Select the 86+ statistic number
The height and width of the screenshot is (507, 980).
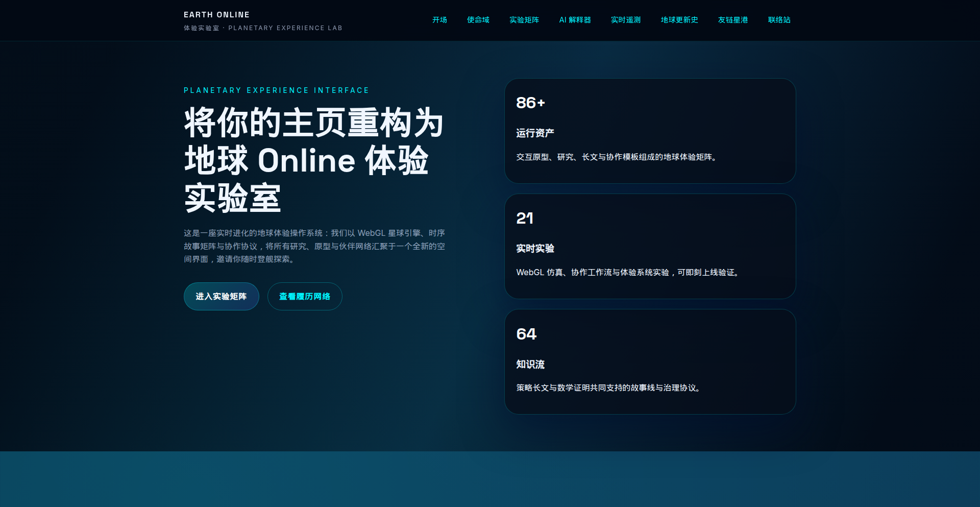point(530,103)
